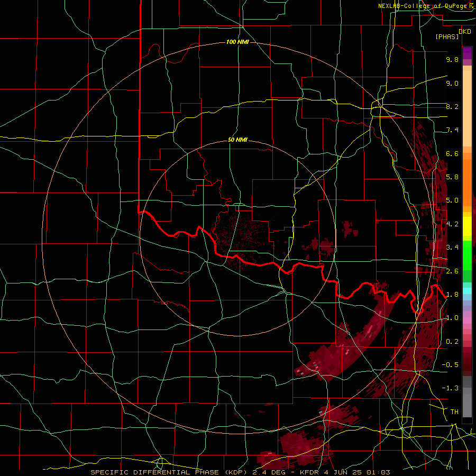Screen dimensions: 476x476
Task: Click the 6.6 legend value
Action: point(452,154)
